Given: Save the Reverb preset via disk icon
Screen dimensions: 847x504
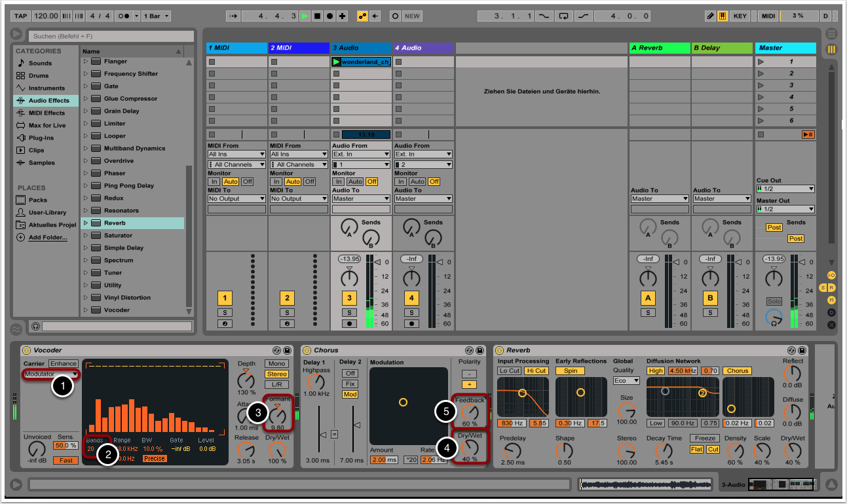Looking at the screenshot, I should point(802,350).
